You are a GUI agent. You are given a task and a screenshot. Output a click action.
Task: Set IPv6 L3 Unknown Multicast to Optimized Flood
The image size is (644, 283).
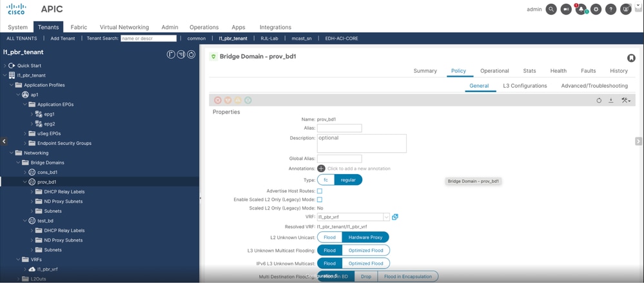click(x=366, y=263)
